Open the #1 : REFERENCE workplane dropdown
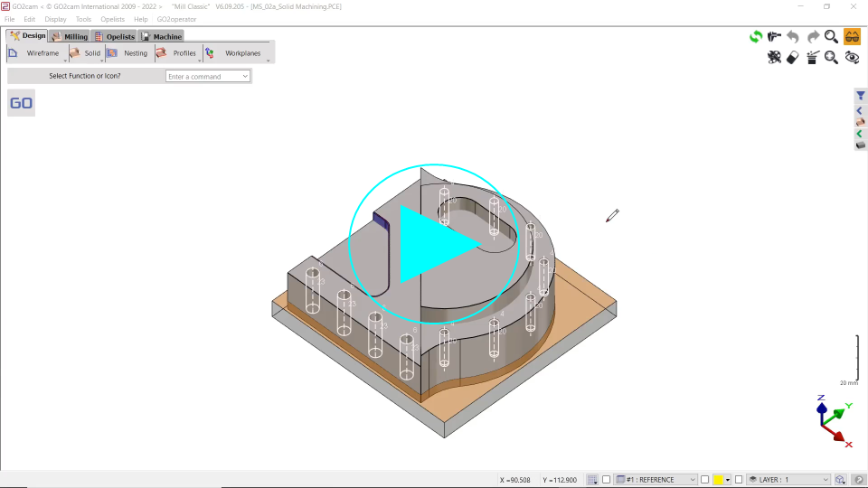This screenshot has width=868, height=488. point(693,480)
